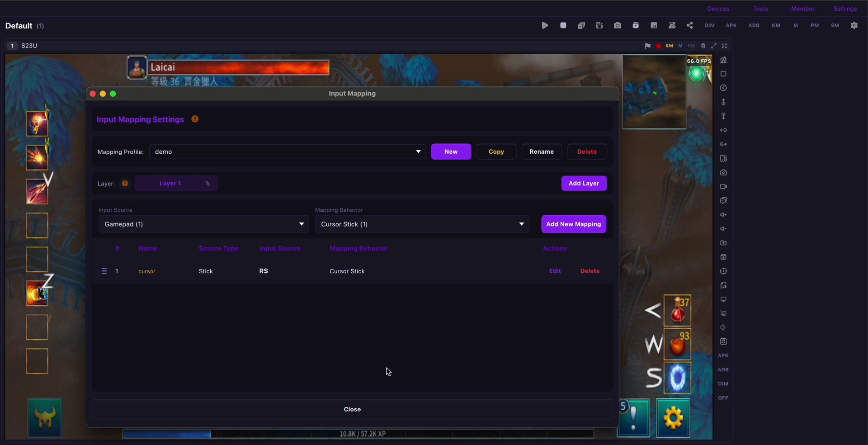This screenshot has height=445, width=868.
Task: Click the play icon in the top toolbar
Action: tap(545, 26)
